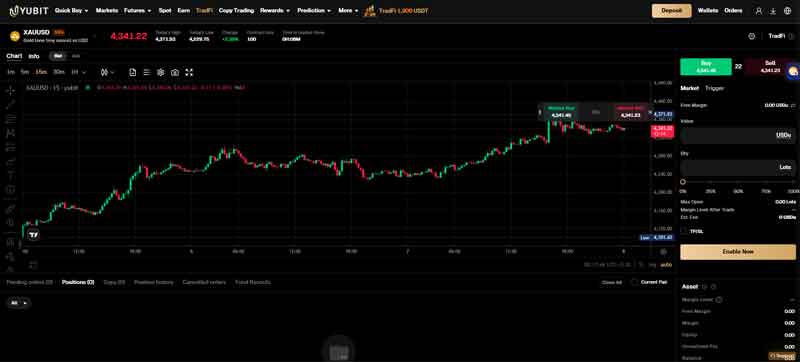Viewport: 800px width, 362px height.
Task: Toggle the log scale option
Action: click(x=653, y=265)
